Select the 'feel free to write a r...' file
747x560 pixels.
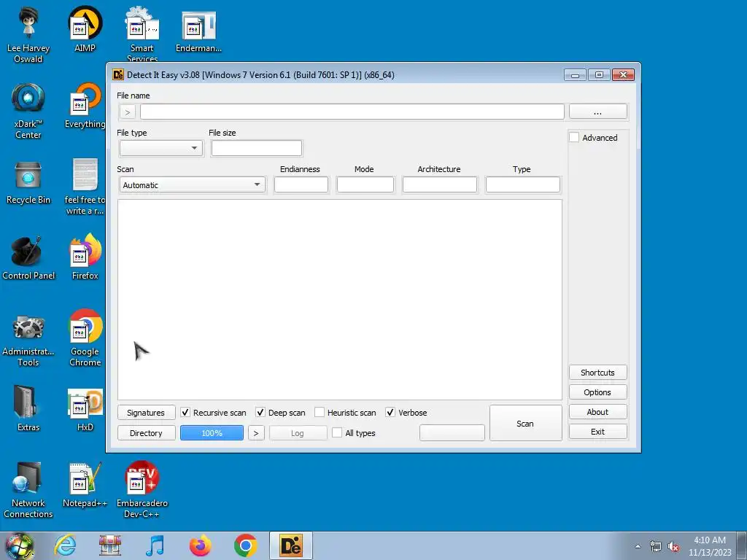point(85,187)
